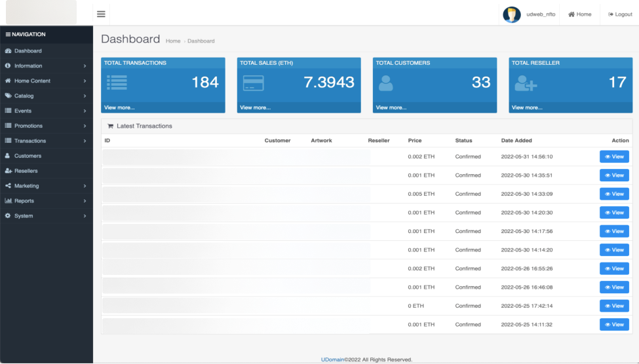
Task: Click Logout in the top bar
Action: click(x=619, y=14)
